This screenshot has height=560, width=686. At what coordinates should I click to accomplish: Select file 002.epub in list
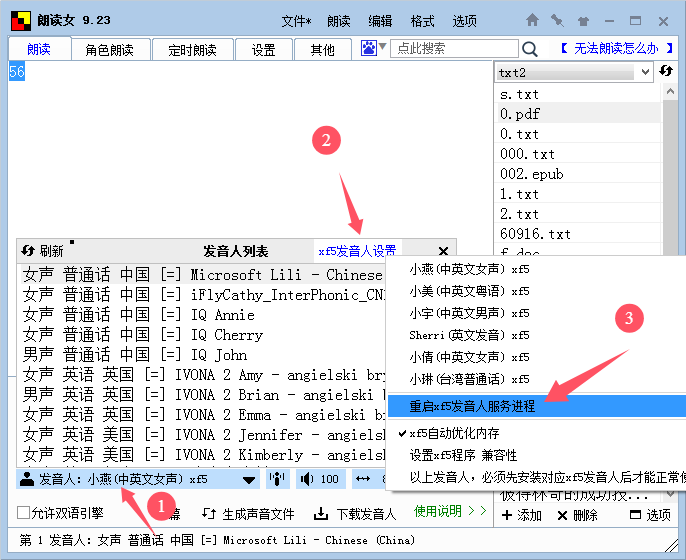click(x=579, y=174)
